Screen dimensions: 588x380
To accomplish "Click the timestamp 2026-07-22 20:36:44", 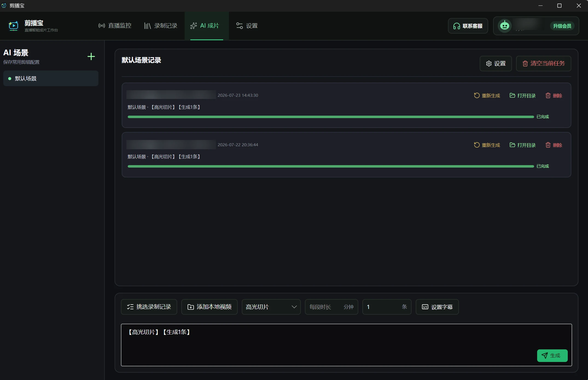I will [238, 145].
